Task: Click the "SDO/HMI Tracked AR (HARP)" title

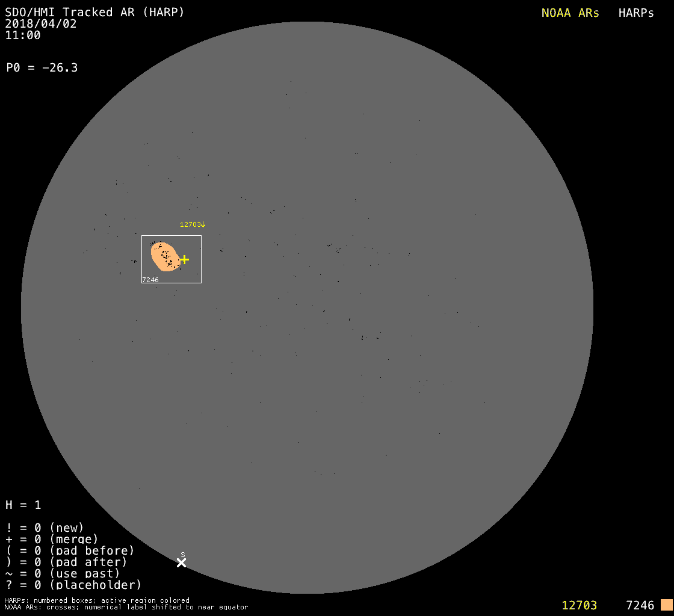Action: pos(94,12)
